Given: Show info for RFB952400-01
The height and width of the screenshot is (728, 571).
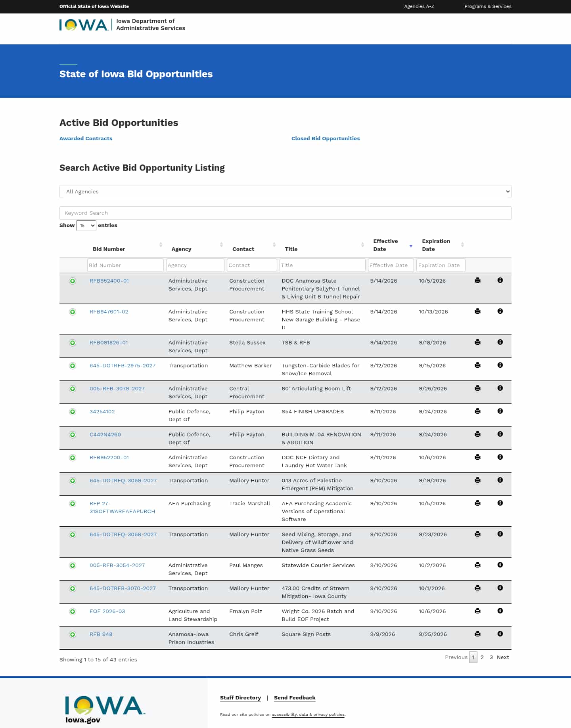Looking at the screenshot, I should [500, 280].
